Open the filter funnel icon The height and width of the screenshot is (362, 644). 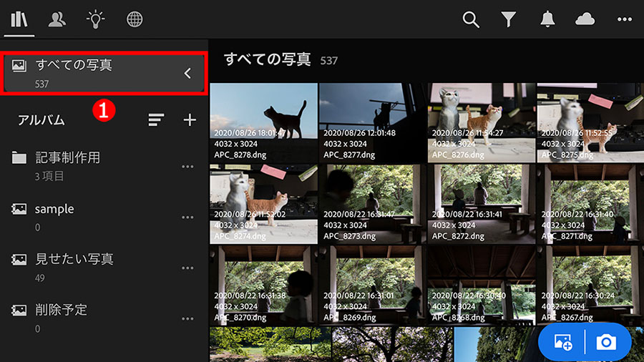(509, 19)
